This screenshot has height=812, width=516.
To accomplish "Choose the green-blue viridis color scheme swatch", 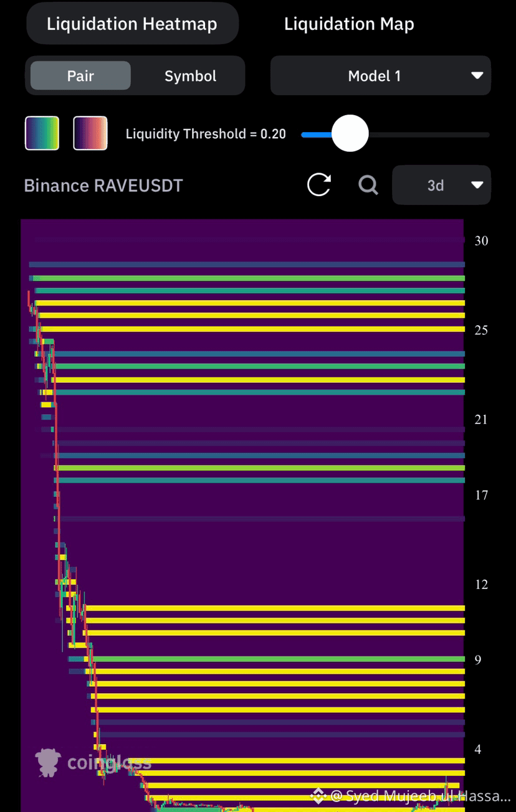I will [x=42, y=133].
